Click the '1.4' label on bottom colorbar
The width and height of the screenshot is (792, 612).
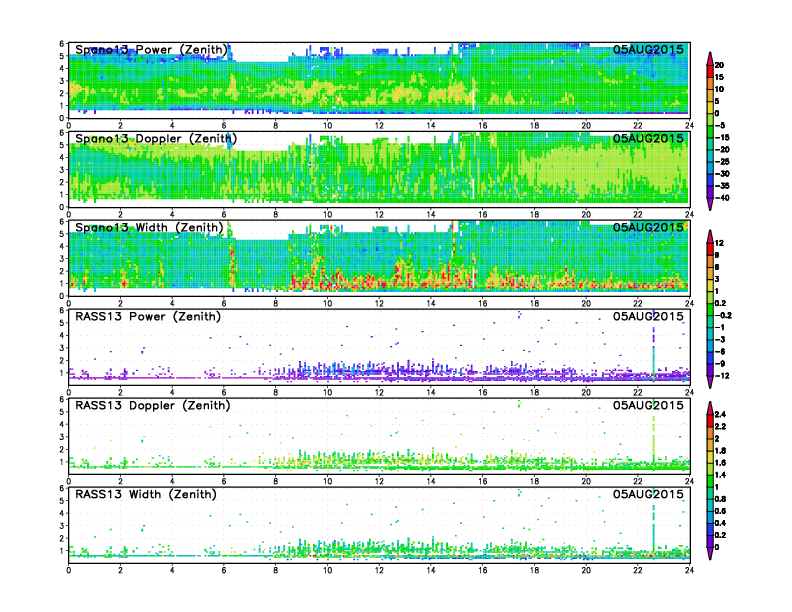tap(720, 475)
